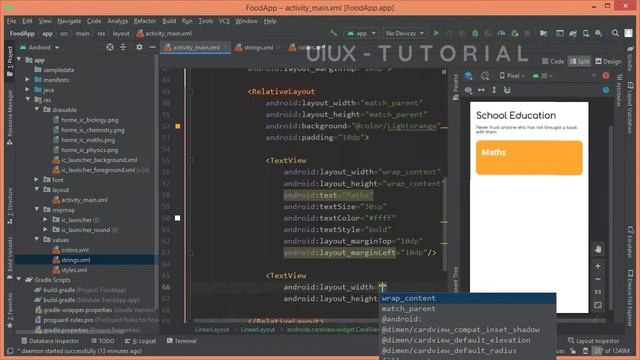Hide the project panel with minus icon
Viewport: 640px width, 360px height.
[152, 47]
